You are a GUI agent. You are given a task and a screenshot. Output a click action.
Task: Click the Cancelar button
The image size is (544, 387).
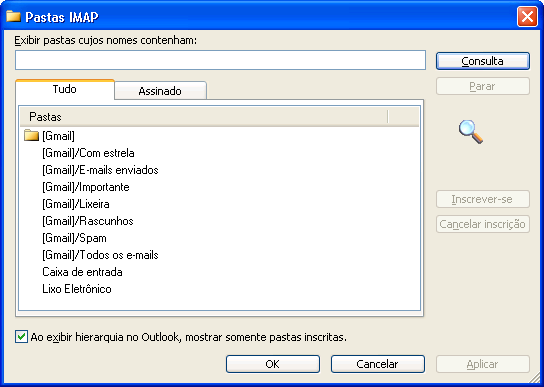(x=377, y=364)
